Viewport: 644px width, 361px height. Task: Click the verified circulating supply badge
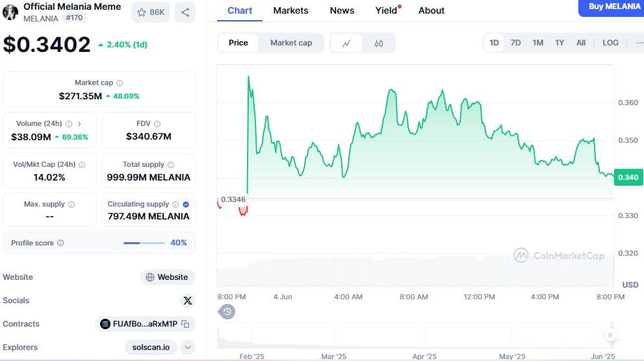click(x=186, y=205)
